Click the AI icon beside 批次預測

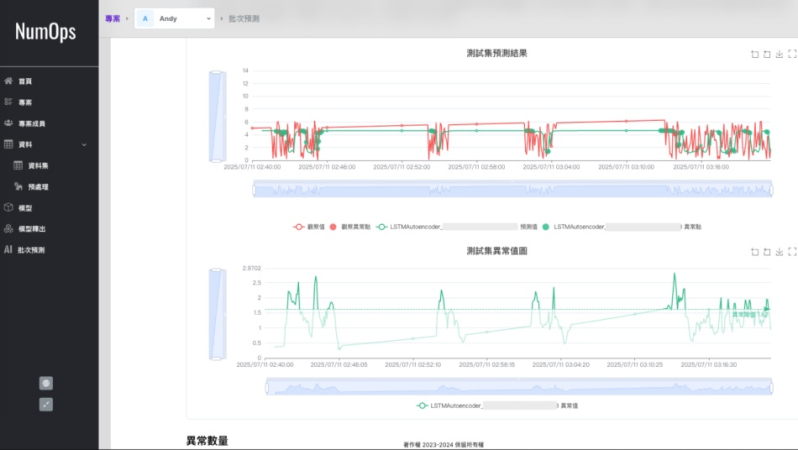coord(8,249)
